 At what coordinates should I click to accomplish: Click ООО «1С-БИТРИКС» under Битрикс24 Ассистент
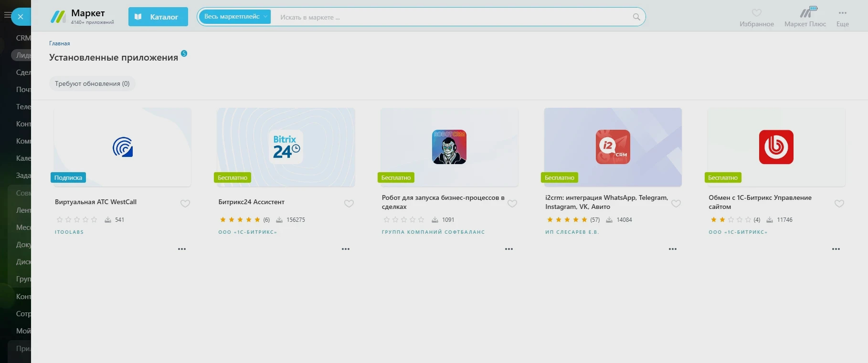(248, 232)
